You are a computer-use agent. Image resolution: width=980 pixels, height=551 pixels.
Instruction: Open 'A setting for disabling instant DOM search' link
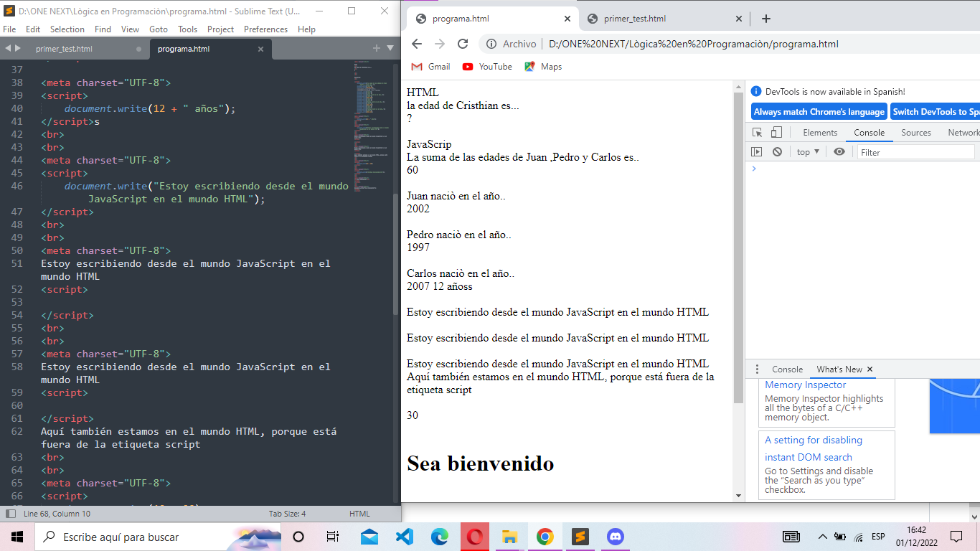(814, 448)
